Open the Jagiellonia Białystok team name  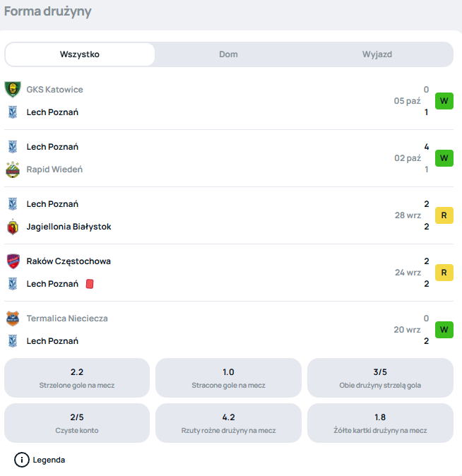tap(69, 227)
